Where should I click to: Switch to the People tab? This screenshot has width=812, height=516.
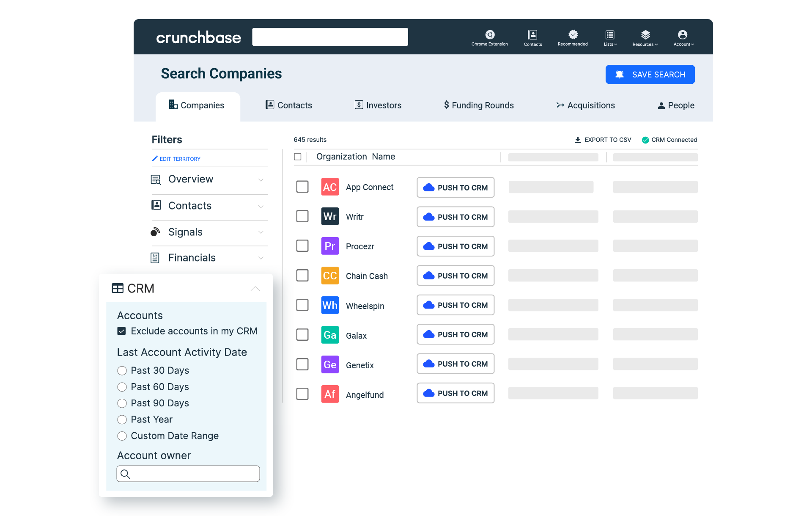click(676, 105)
